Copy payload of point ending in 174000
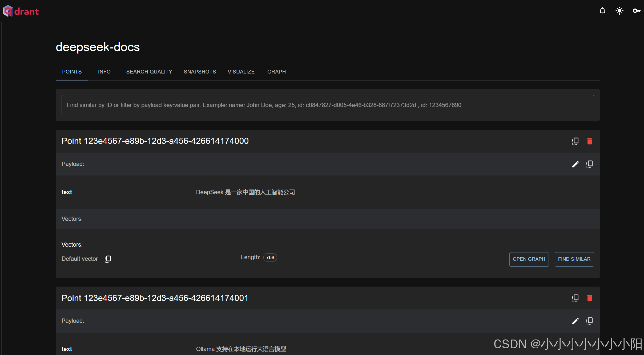This screenshot has height=355, width=644. click(589, 164)
